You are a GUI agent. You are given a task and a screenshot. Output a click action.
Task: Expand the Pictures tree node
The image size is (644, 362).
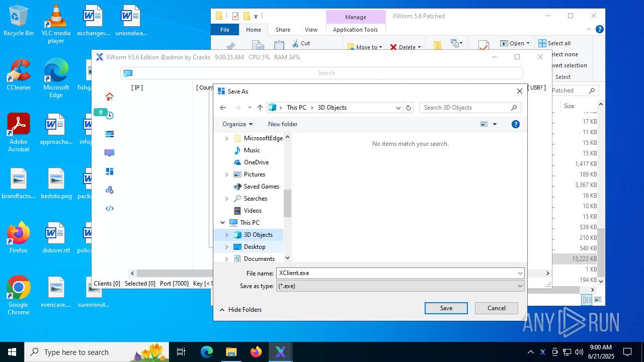point(226,174)
